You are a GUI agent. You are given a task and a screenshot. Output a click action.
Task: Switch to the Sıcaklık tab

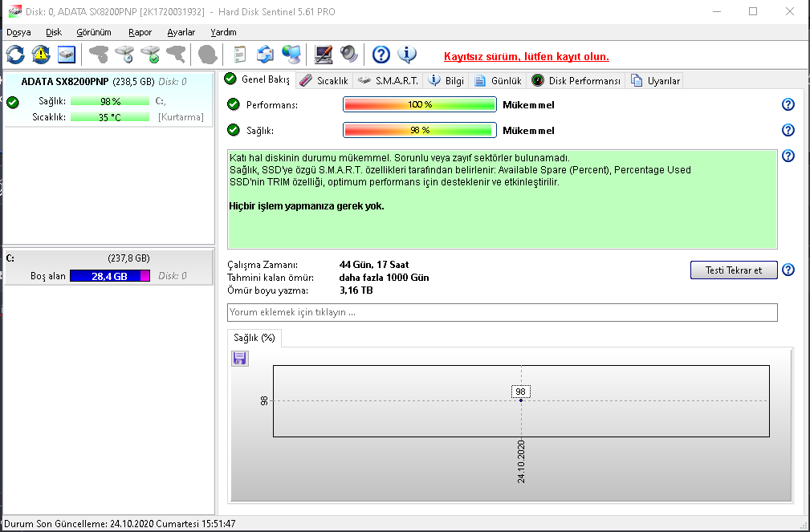point(324,80)
